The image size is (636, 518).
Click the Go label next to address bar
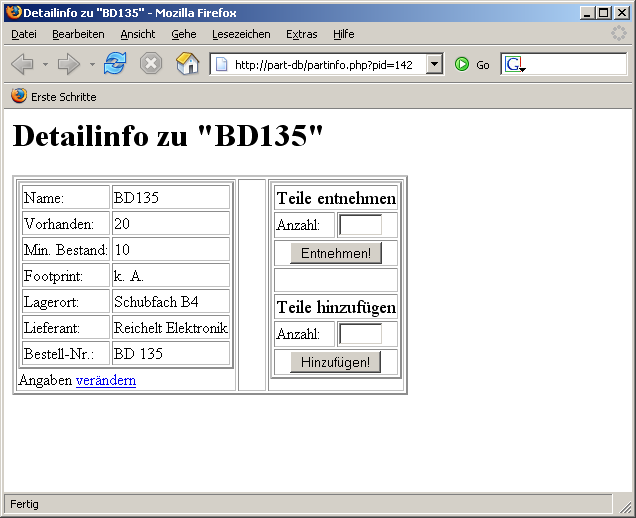(483, 65)
